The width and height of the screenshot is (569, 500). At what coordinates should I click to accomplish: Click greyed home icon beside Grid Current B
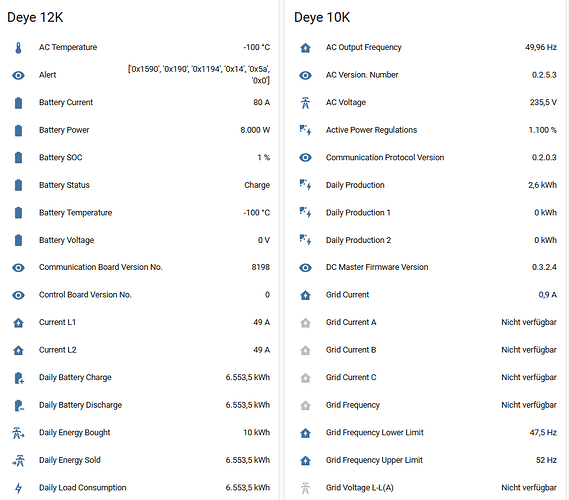click(306, 350)
